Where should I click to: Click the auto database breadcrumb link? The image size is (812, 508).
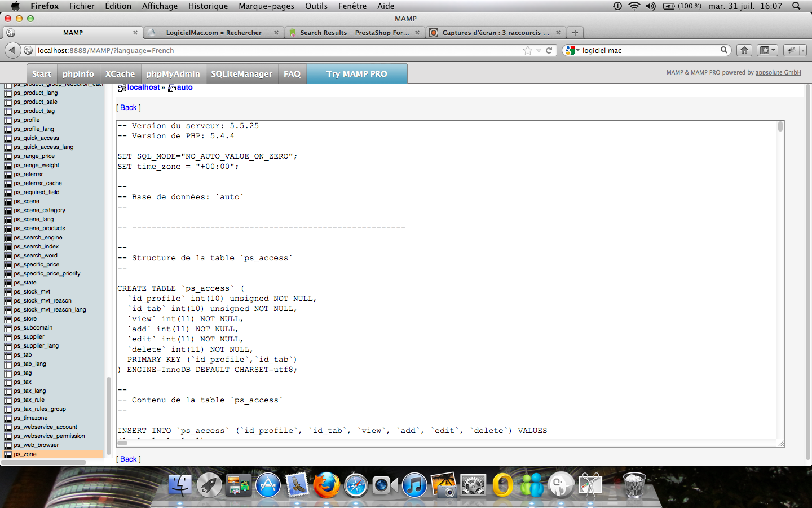click(184, 87)
